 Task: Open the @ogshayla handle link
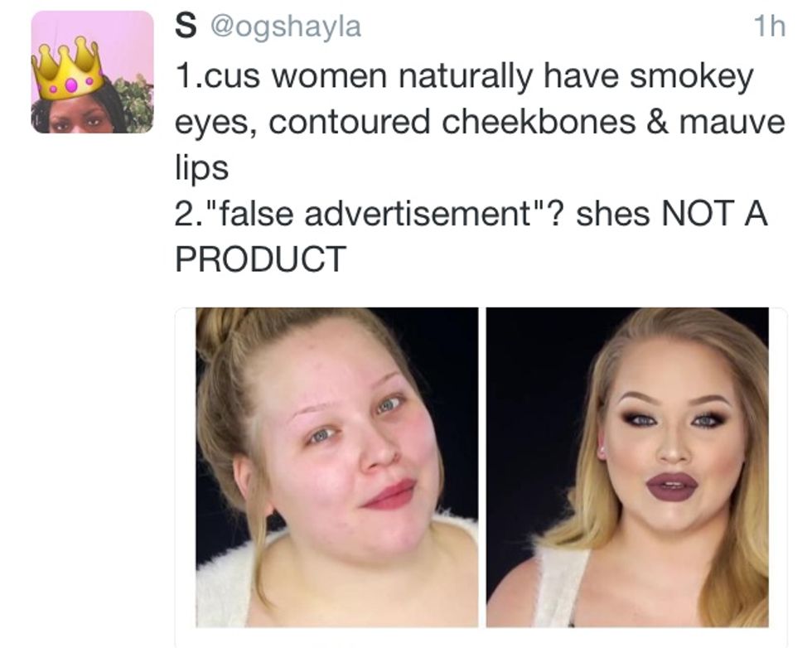pyautogui.click(x=287, y=27)
